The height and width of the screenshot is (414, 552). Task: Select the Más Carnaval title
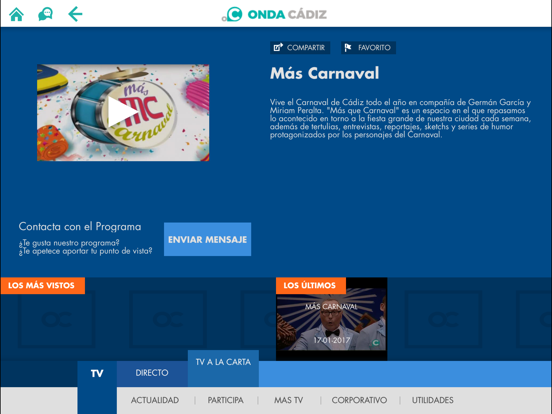pos(324,73)
